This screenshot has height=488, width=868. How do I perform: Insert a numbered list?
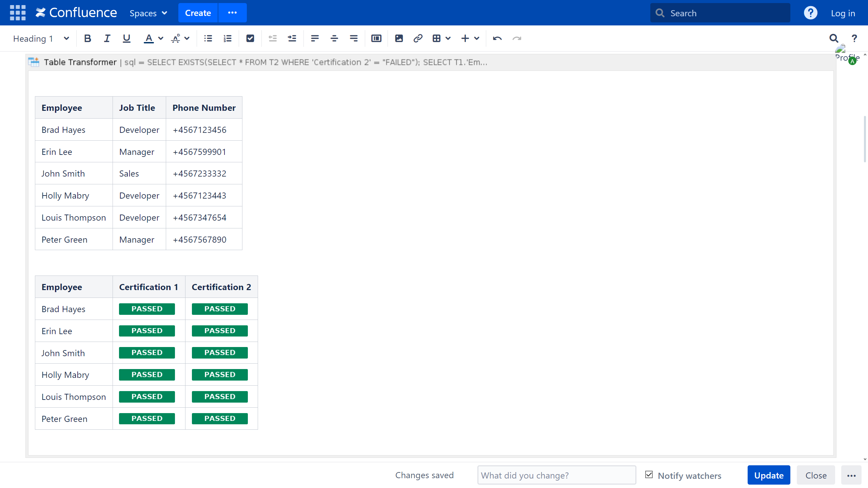coord(228,38)
